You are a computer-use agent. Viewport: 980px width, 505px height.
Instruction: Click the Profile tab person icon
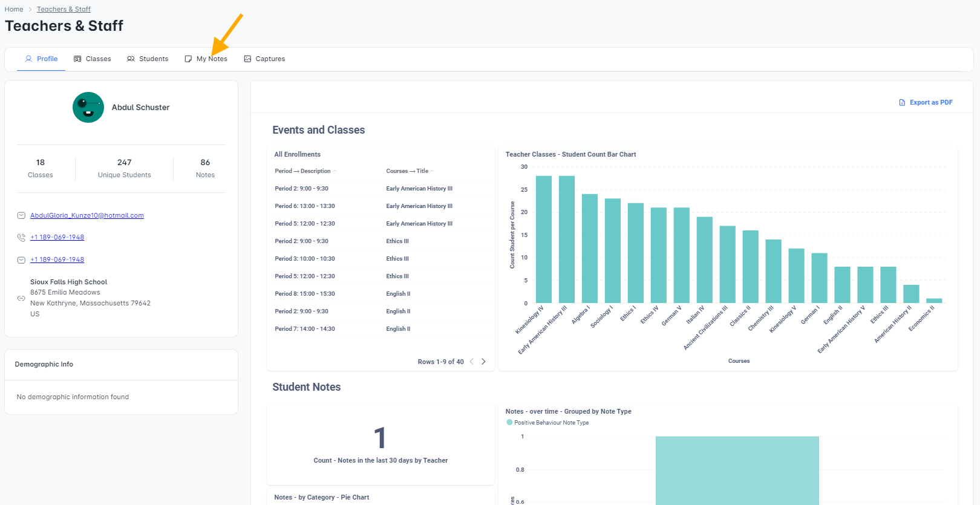tap(28, 59)
